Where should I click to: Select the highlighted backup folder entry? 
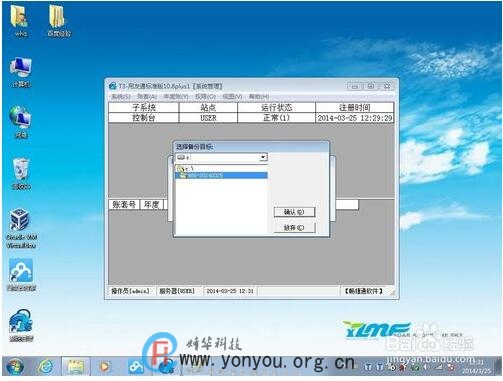click(x=221, y=175)
